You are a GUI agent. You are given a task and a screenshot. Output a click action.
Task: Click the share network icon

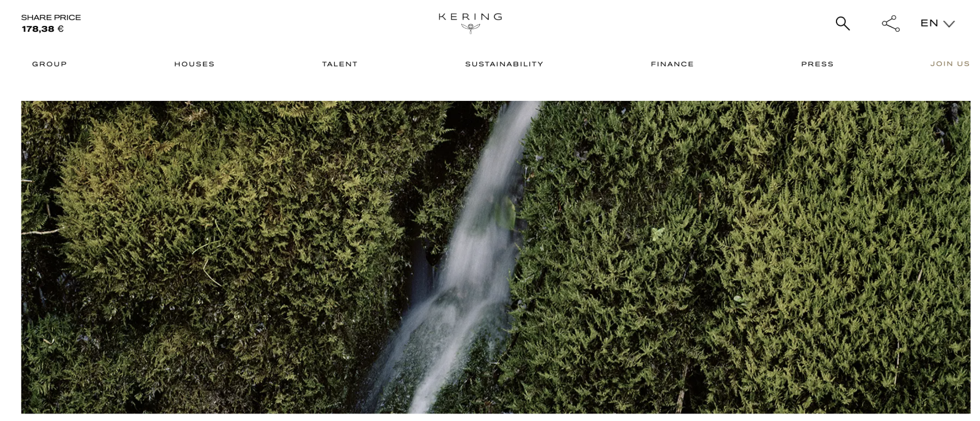point(891,24)
